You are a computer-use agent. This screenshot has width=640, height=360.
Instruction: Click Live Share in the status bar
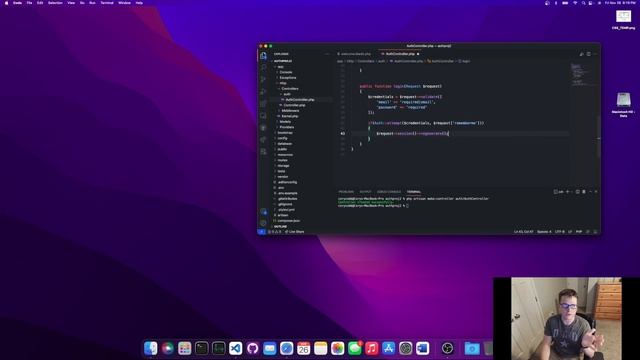295,232
